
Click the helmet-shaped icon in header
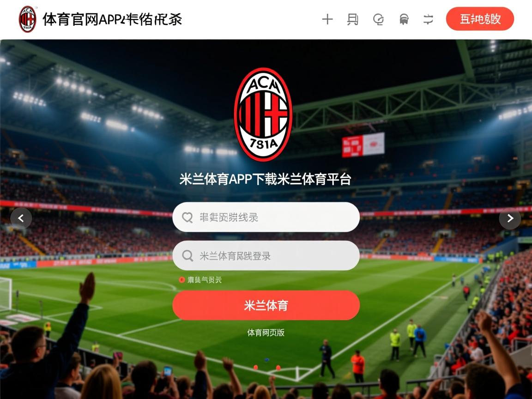point(404,19)
